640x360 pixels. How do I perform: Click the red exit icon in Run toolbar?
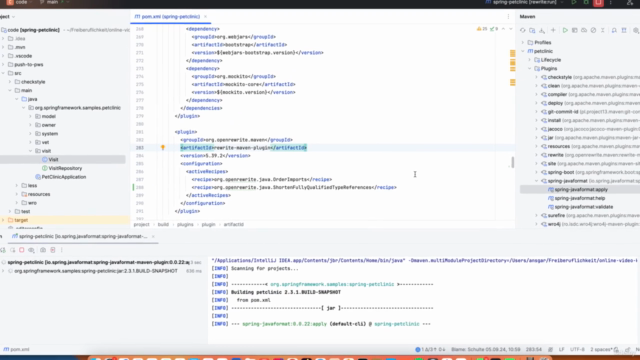click(x=53, y=250)
